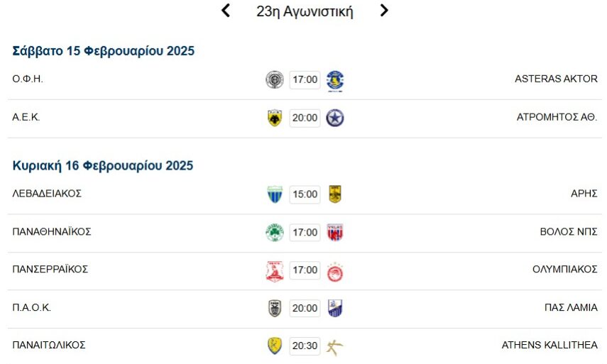The height and width of the screenshot is (364, 607).
Task: Click the P.A.O.K. black-white crest
Action: tap(274, 309)
